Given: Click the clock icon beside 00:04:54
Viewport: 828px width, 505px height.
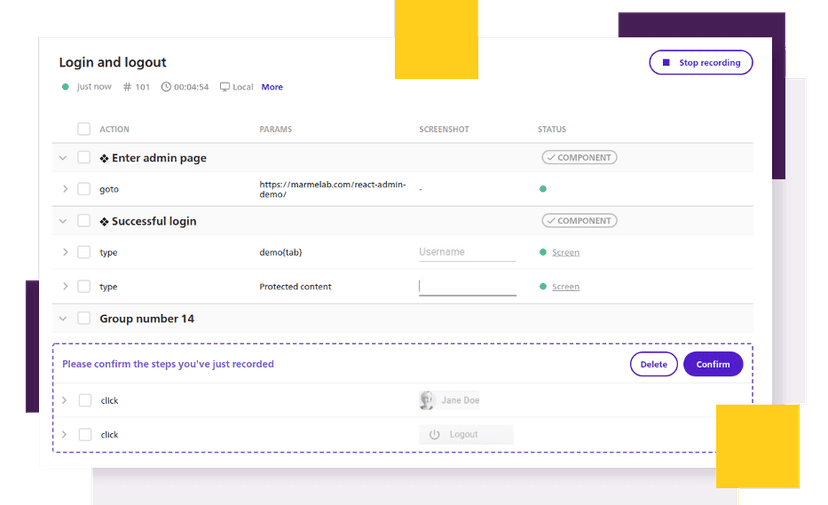Looking at the screenshot, I should pyautogui.click(x=166, y=87).
